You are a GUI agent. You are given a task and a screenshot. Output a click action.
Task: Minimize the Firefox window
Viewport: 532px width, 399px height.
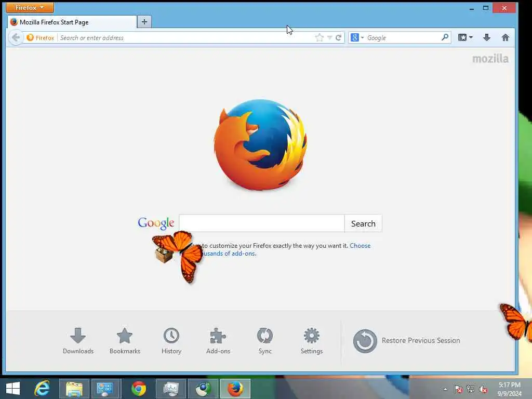[472, 8]
